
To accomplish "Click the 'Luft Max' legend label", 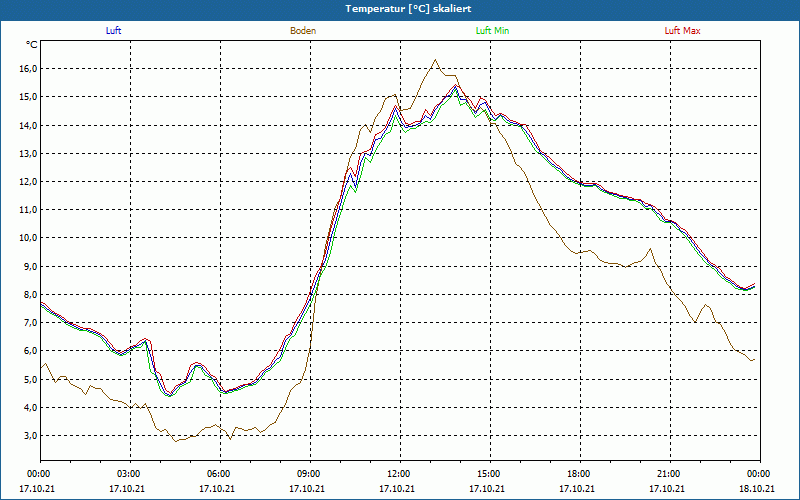I will click(x=682, y=31).
